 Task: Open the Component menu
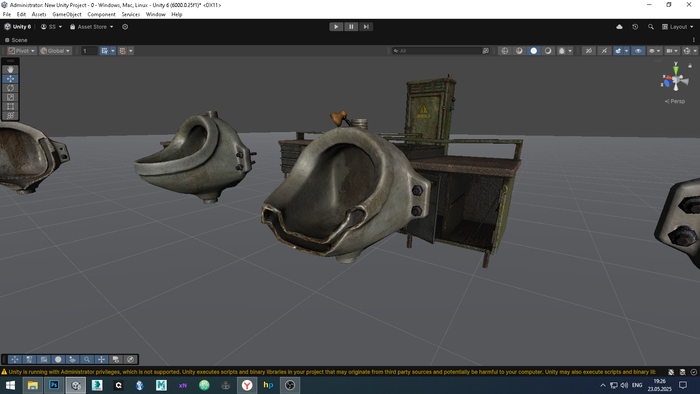coord(101,14)
